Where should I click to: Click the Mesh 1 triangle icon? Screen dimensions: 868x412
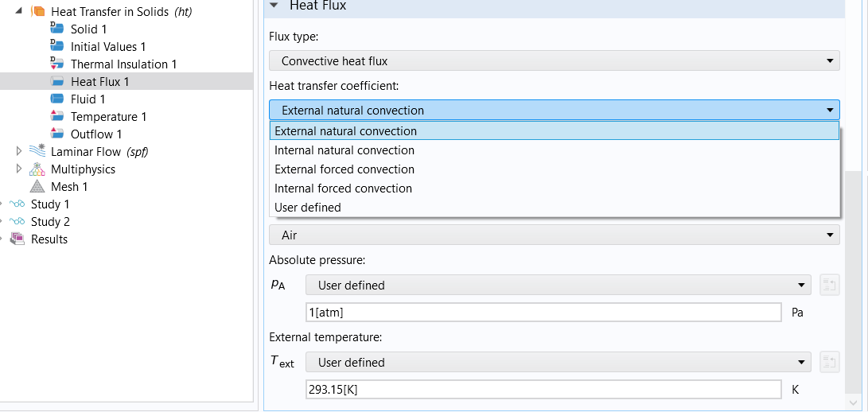(x=37, y=187)
